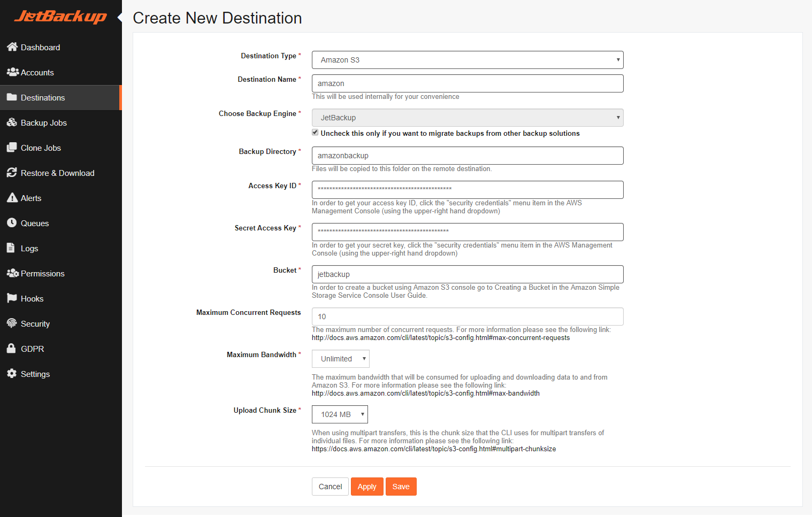Click the Destinations folder icon

tap(12, 97)
